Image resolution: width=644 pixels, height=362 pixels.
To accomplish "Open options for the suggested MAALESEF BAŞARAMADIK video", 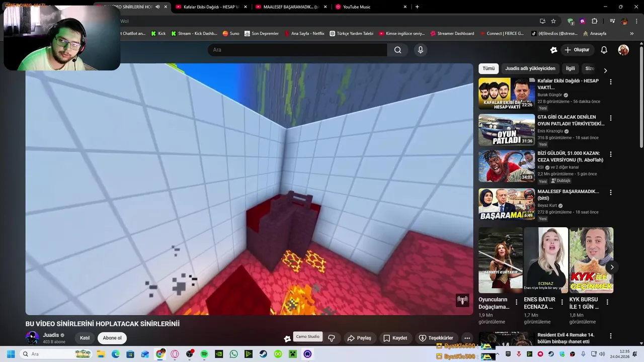I will point(611,192).
